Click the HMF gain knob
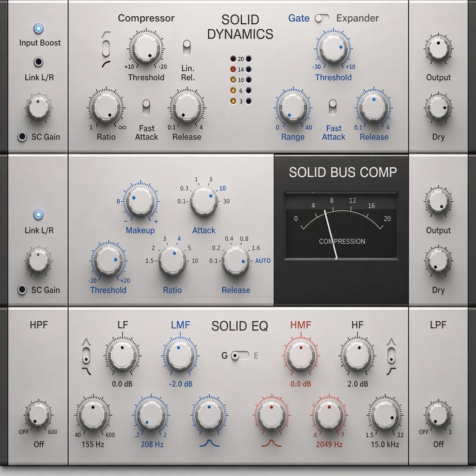Image resolution: width=476 pixels, height=476 pixels. (x=301, y=356)
